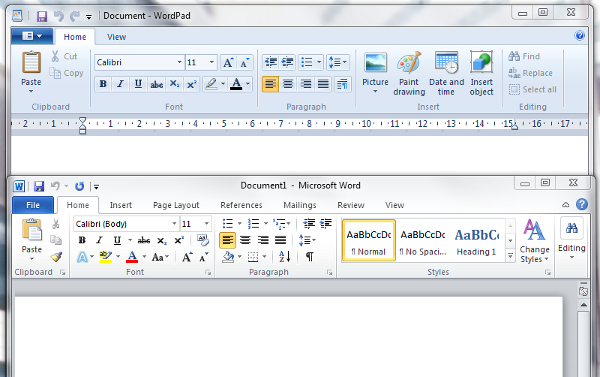Click Replace in WordPad Editing group
Image resolution: width=600 pixels, height=377 pixels.
530,73
